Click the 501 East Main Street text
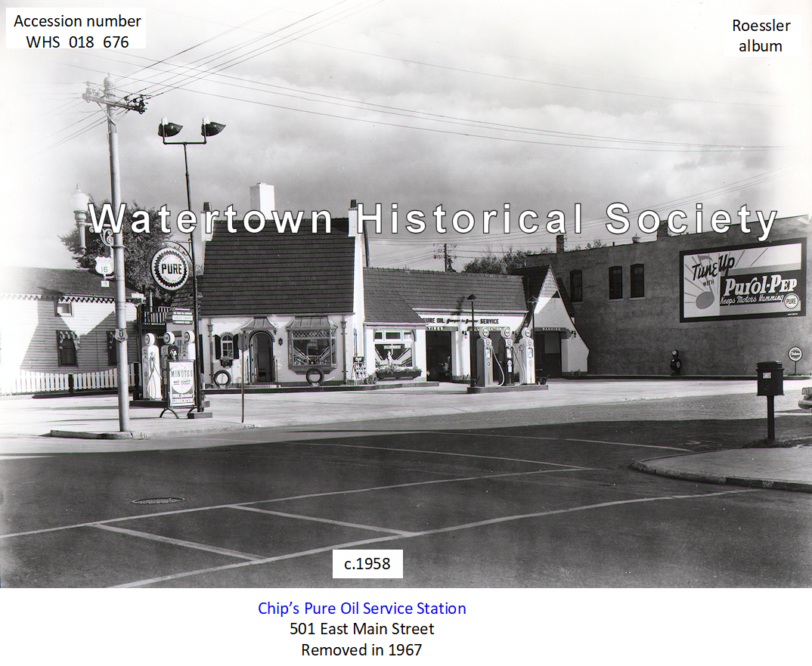 pos(361,629)
